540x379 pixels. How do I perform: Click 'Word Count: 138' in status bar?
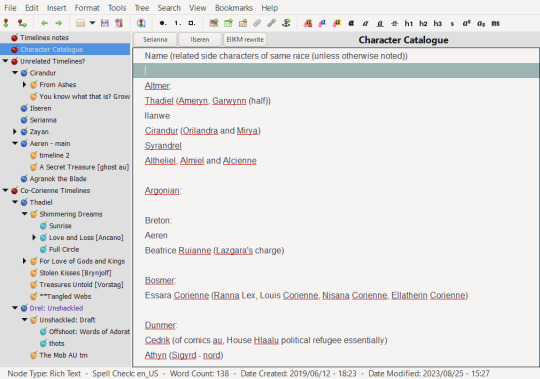tap(199, 373)
